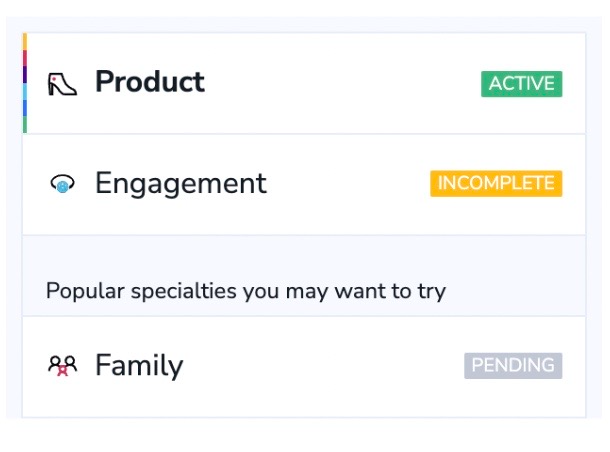Click the gray PENDING status badge
The height and width of the screenshot is (452, 610).
pyautogui.click(x=513, y=366)
